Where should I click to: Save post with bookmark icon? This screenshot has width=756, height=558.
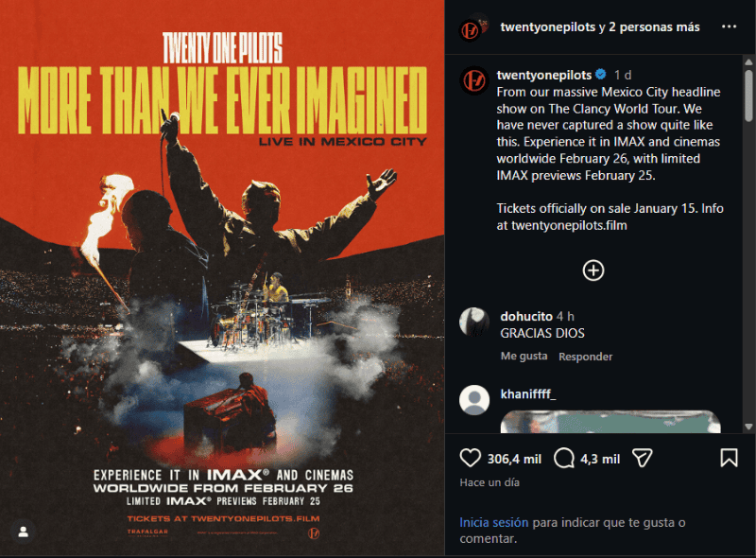tap(729, 458)
